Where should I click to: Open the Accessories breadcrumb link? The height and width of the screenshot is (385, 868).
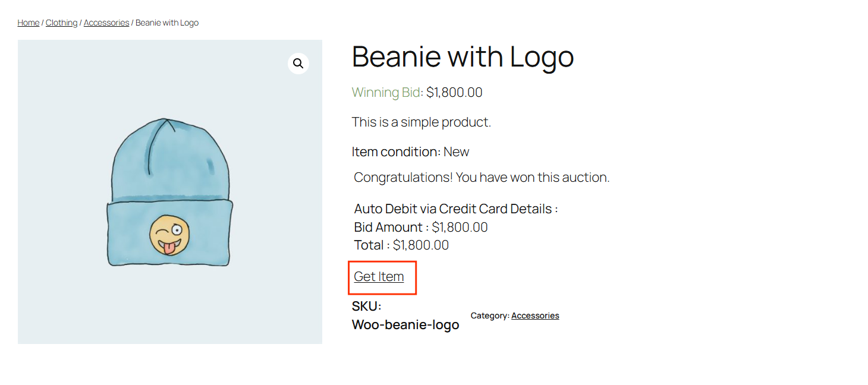106,23
